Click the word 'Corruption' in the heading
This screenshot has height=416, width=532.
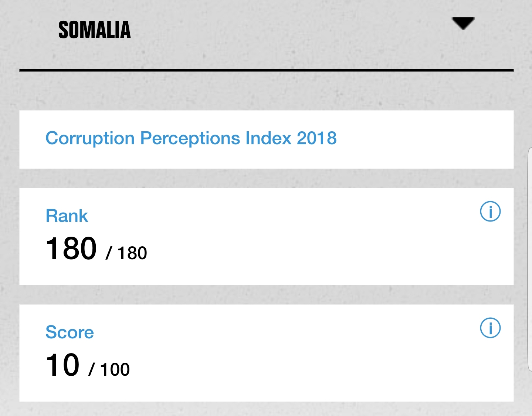[90, 138]
